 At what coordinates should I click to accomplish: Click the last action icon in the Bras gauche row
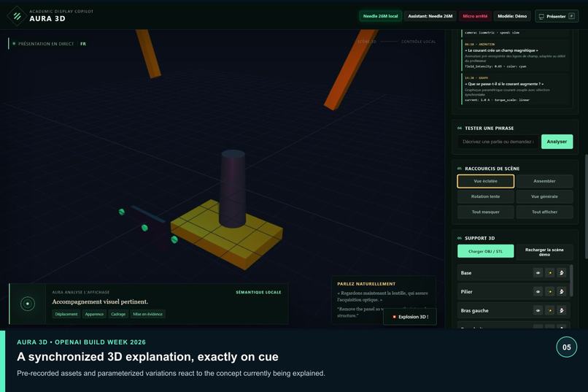pos(562,310)
